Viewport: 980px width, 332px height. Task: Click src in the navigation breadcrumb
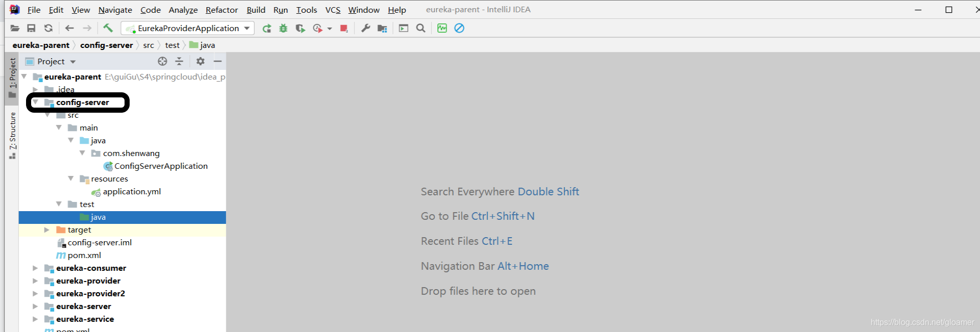(149, 45)
